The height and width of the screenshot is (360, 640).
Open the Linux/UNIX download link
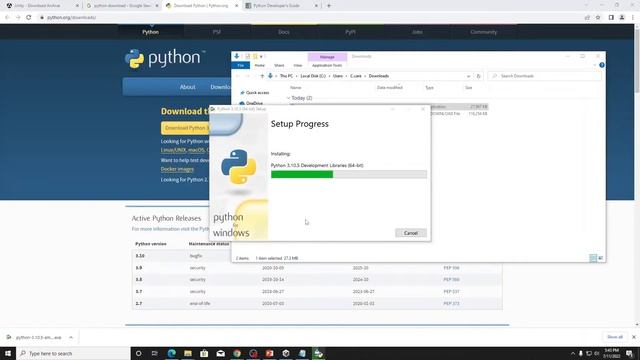pos(174,150)
